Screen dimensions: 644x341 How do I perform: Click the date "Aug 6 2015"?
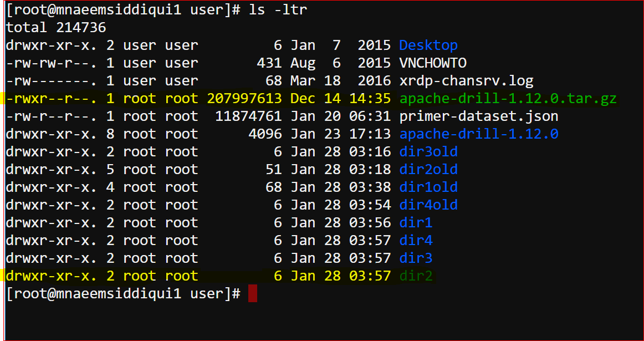340,63
